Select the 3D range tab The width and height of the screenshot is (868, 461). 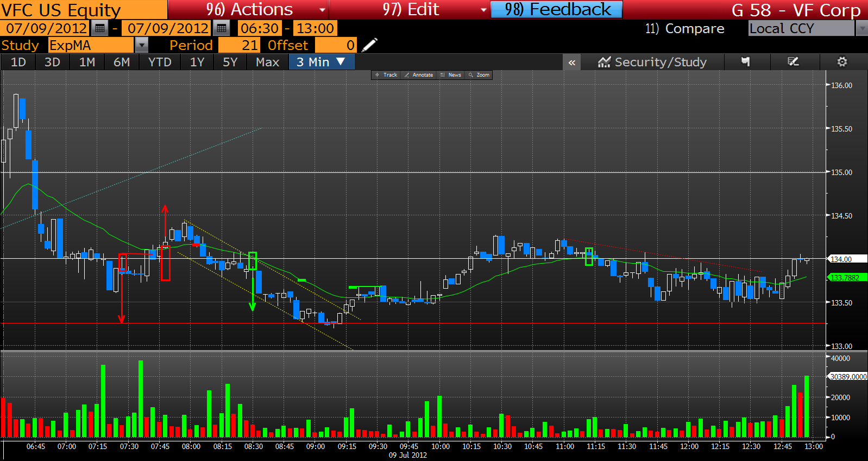pyautogui.click(x=52, y=62)
